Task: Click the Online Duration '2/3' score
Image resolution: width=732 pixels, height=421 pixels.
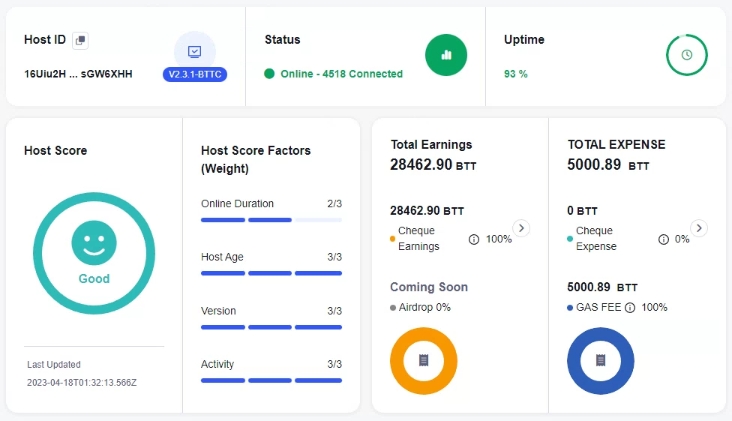Action: [334, 203]
